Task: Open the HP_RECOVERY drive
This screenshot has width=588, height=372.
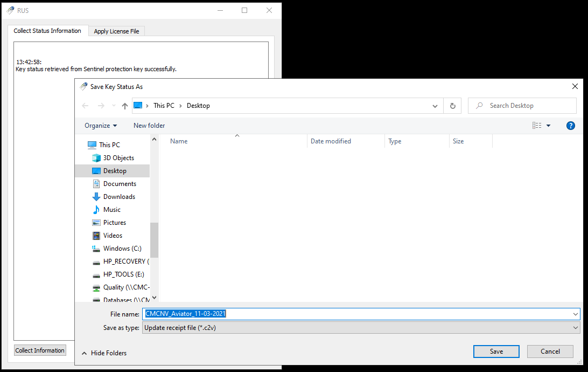Action: click(x=126, y=261)
